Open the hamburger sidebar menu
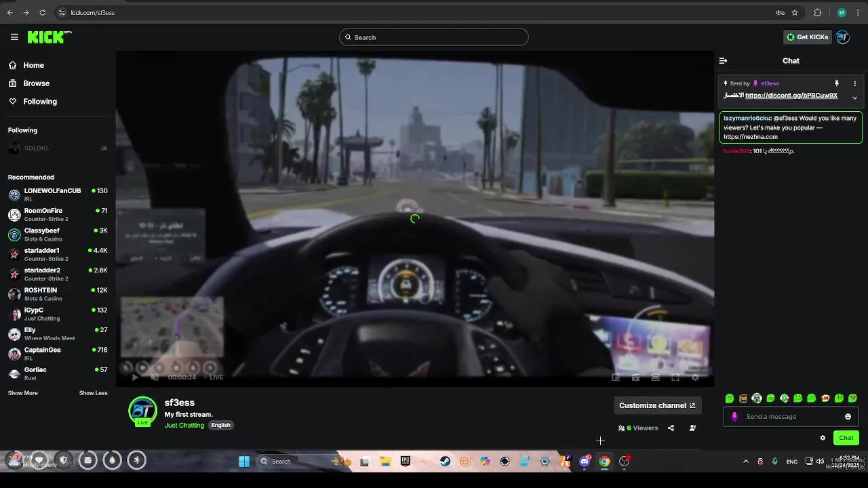The image size is (868, 488). click(14, 37)
